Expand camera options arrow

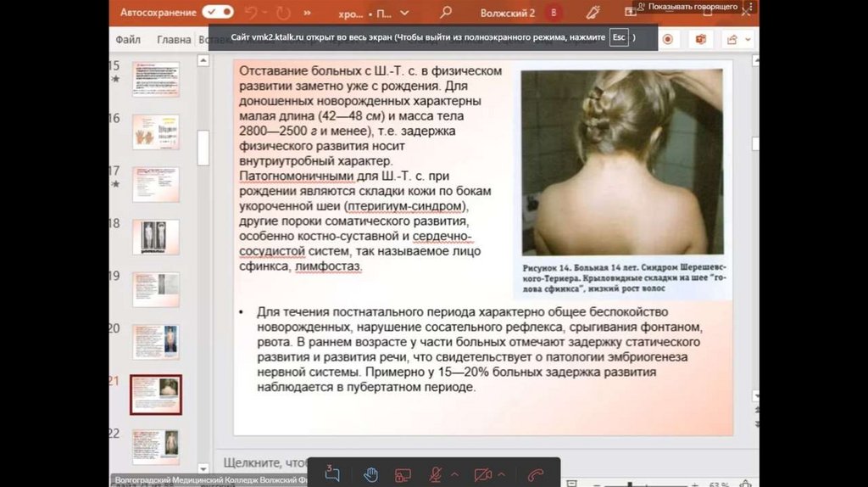[x=502, y=474]
